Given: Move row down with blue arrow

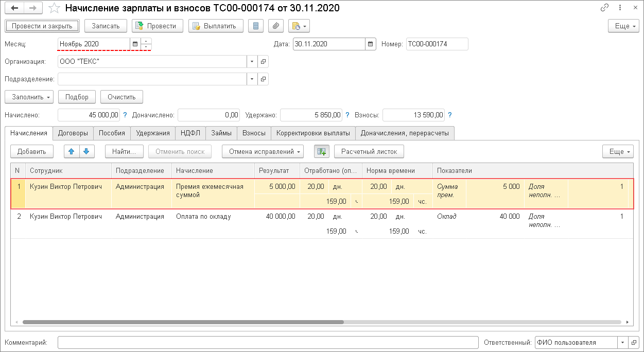Looking at the screenshot, I should coord(86,151).
